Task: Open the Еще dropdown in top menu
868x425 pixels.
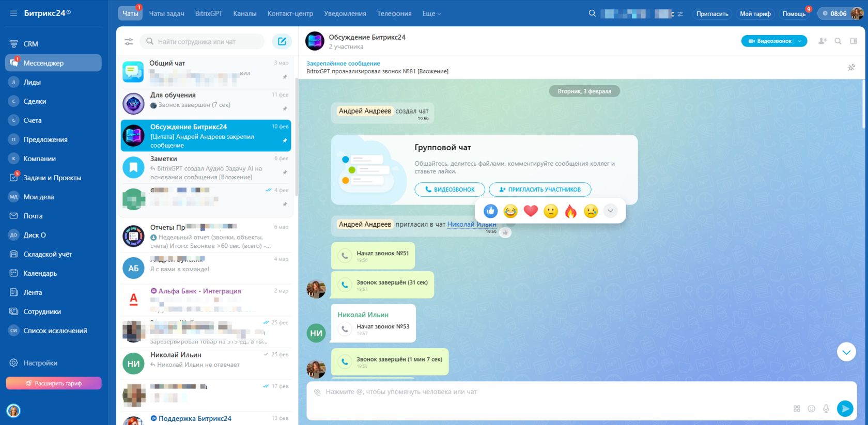Action: tap(431, 13)
